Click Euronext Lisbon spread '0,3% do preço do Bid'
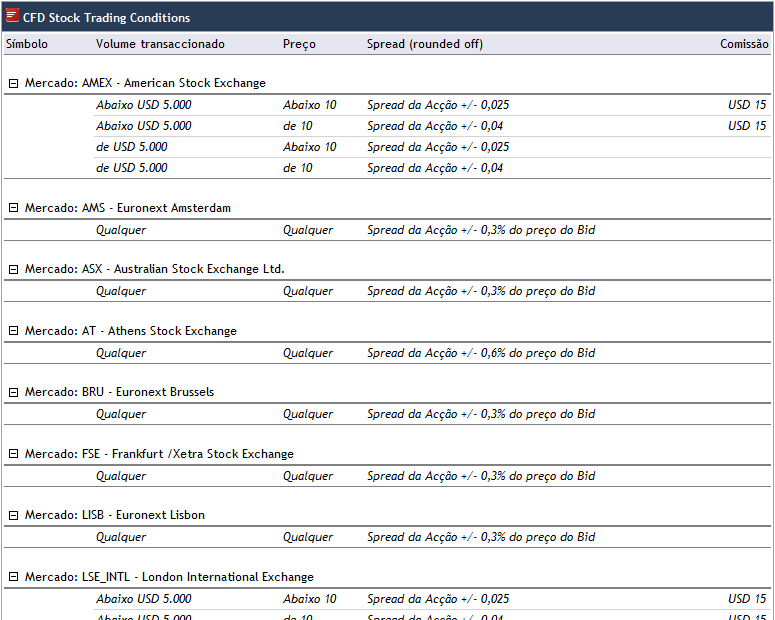Image resolution: width=775 pixels, height=620 pixels. point(538,537)
